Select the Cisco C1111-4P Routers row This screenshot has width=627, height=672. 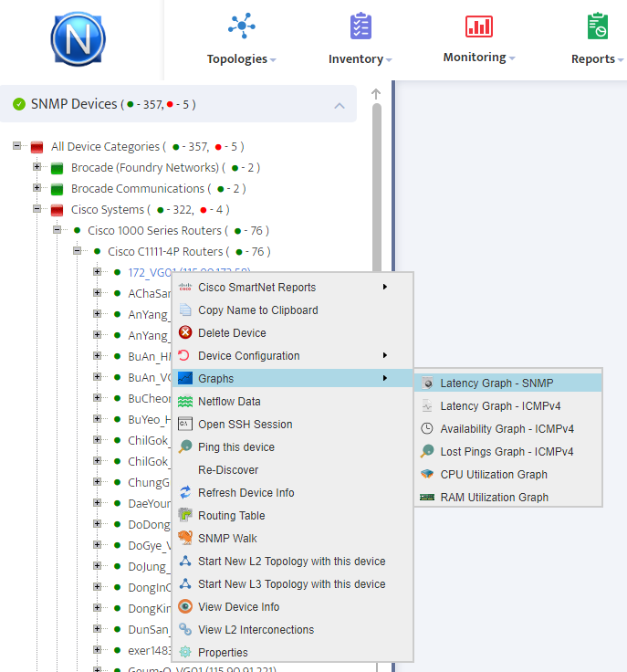coord(189,252)
